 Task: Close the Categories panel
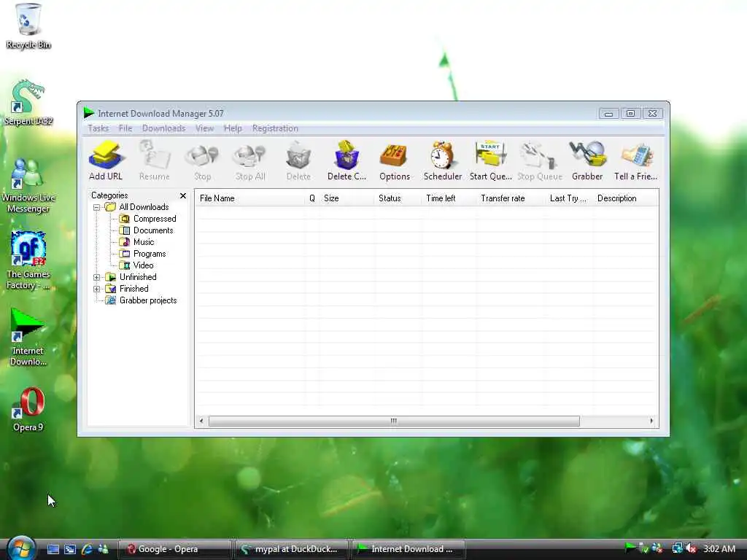pos(183,195)
